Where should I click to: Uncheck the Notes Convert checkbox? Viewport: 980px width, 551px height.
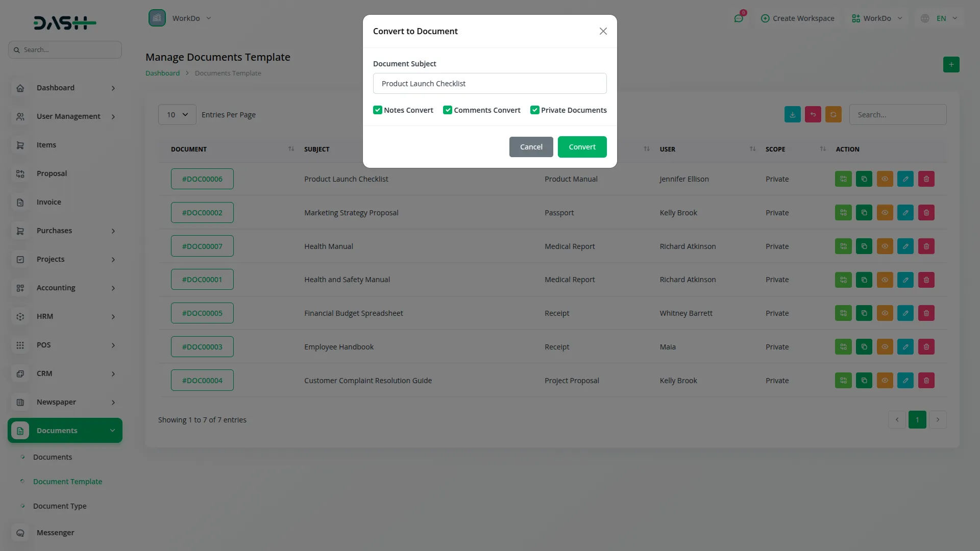point(377,110)
